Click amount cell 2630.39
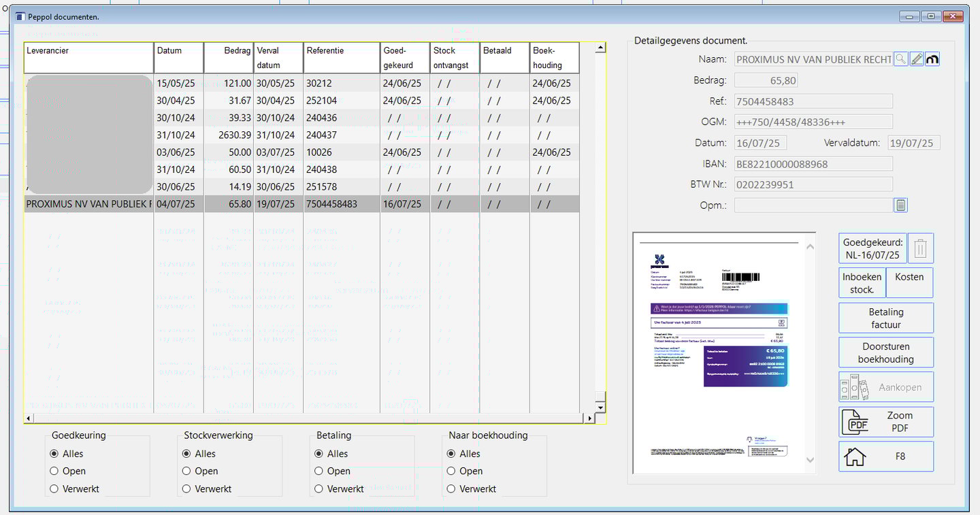 point(229,135)
